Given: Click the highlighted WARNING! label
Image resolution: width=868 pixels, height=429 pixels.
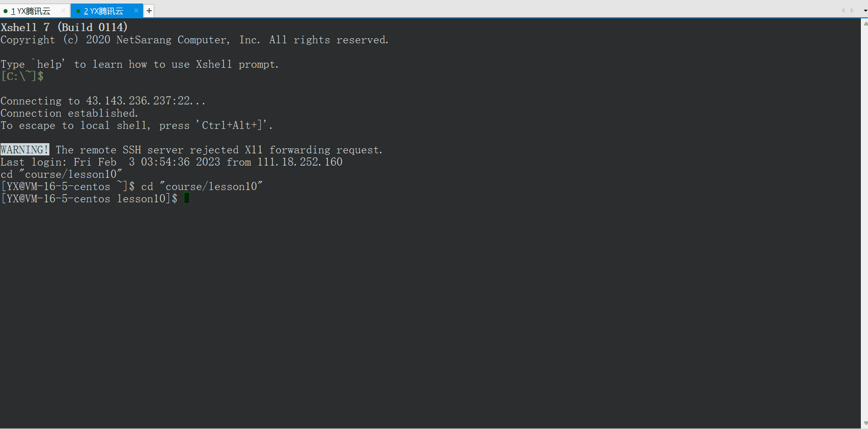Looking at the screenshot, I should click(25, 149).
